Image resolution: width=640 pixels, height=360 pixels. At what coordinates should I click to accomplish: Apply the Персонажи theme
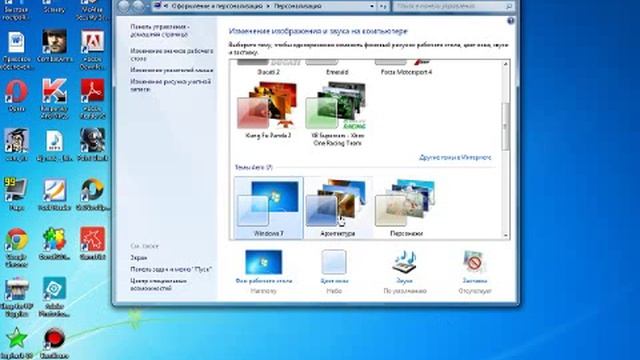(x=406, y=208)
